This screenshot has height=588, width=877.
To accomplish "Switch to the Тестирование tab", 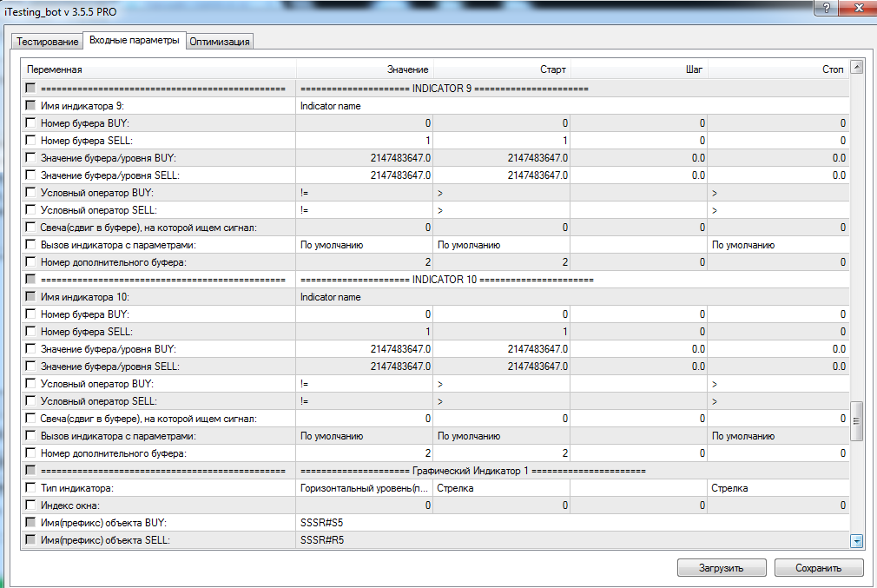I will [x=47, y=42].
